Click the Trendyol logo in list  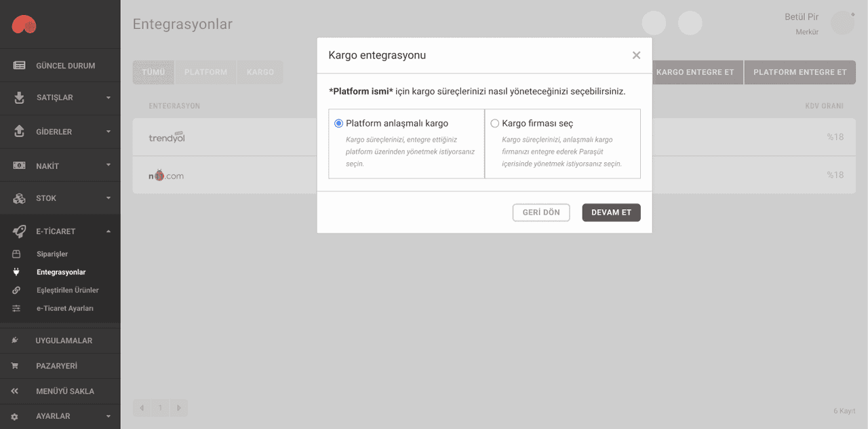pos(167,137)
